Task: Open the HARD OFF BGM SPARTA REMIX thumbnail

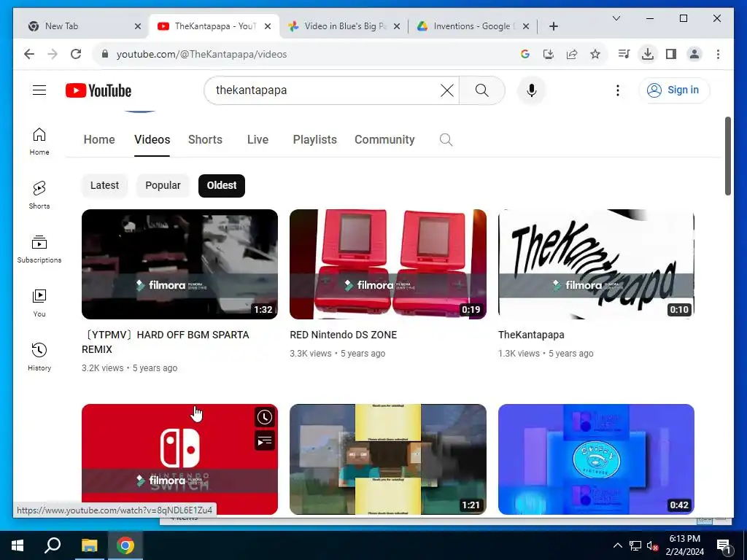Action: tap(179, 264)
